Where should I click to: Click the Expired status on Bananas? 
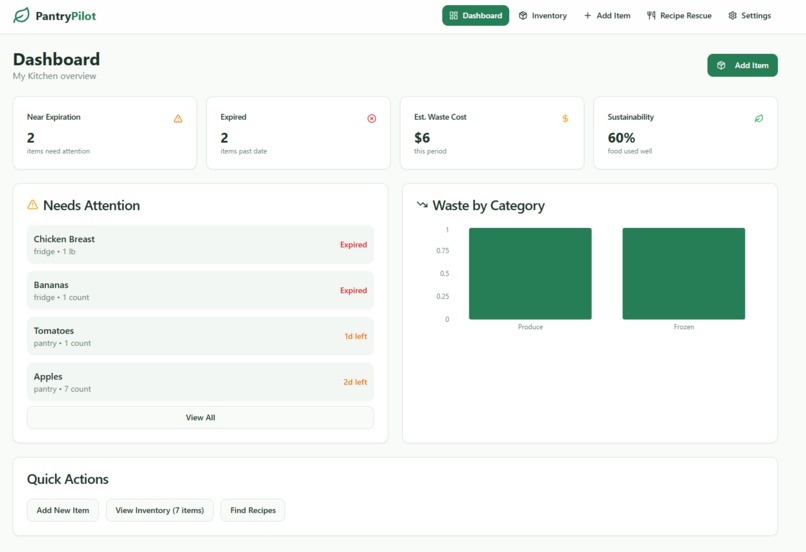(x=353, y=290)
